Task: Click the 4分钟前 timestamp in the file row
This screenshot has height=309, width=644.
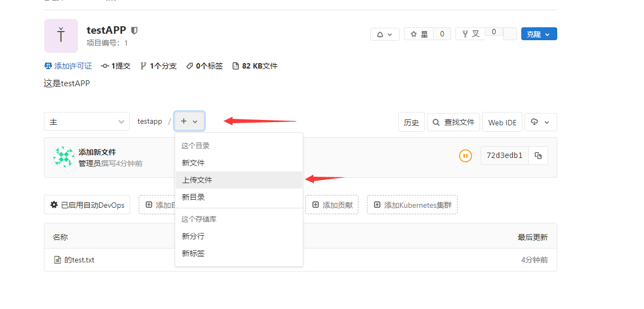Action: [x=535, y=260]
